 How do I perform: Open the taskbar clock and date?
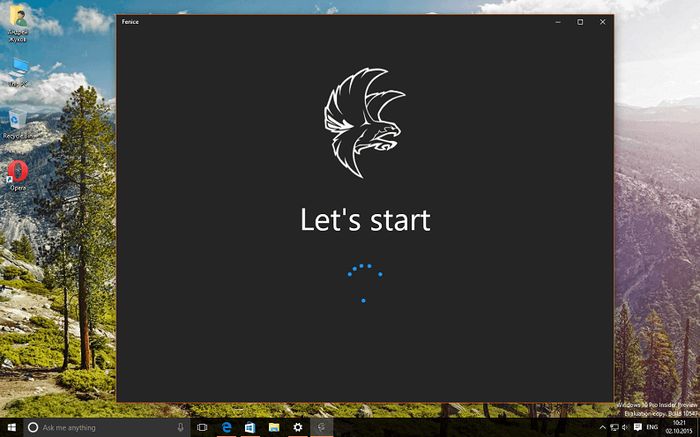(680, 427)
